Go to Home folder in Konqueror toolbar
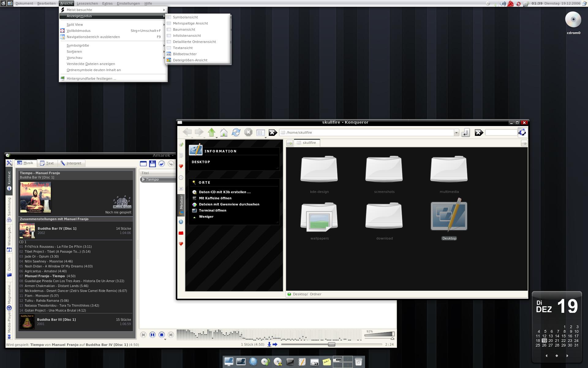The image size is (588, 368). click(224, 132)
